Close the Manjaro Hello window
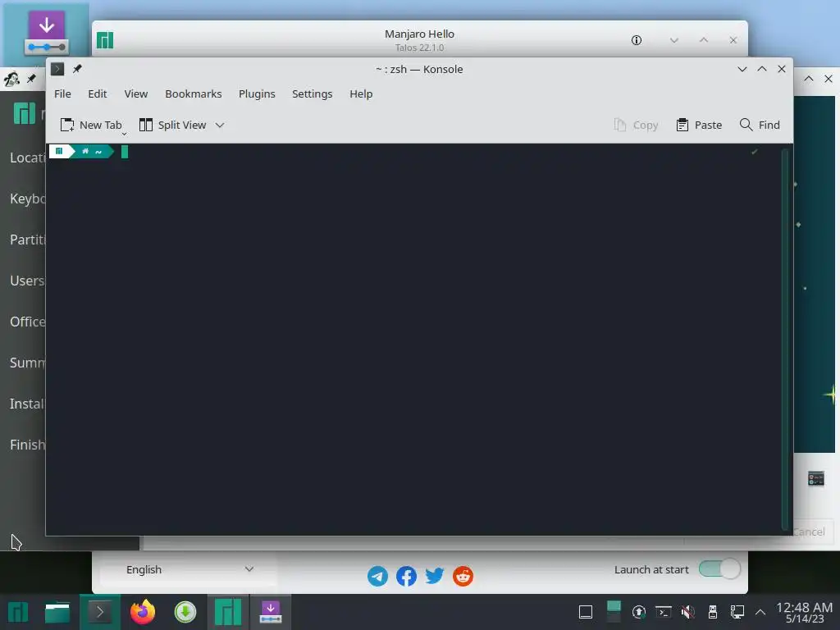840x630 pixels. (x=733, y=40)
